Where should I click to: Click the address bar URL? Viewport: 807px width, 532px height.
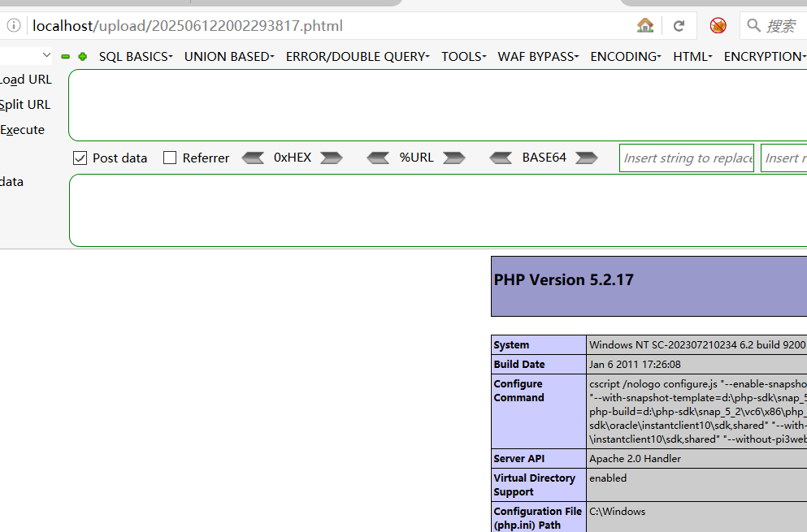tap(188, 26)
